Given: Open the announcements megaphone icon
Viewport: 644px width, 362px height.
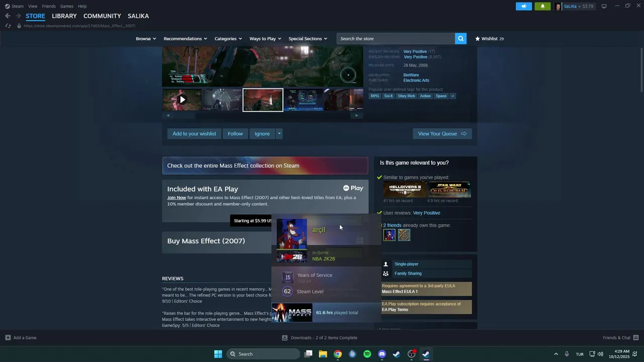Looking at the screenshot, I should point(524,7).
